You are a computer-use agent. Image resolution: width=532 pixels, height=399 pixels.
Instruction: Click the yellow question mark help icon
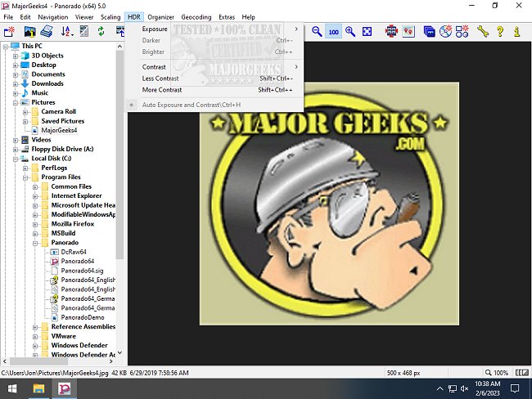500,32
